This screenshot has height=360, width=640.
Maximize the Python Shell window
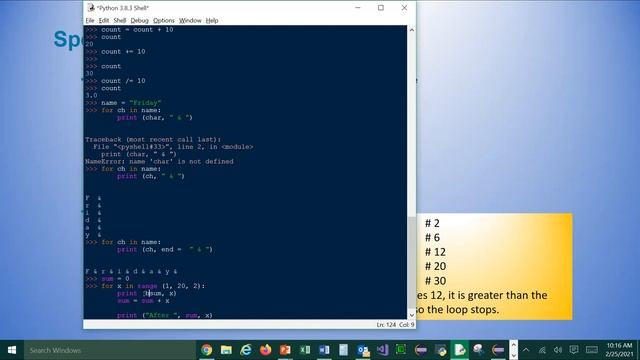point(381,8)
